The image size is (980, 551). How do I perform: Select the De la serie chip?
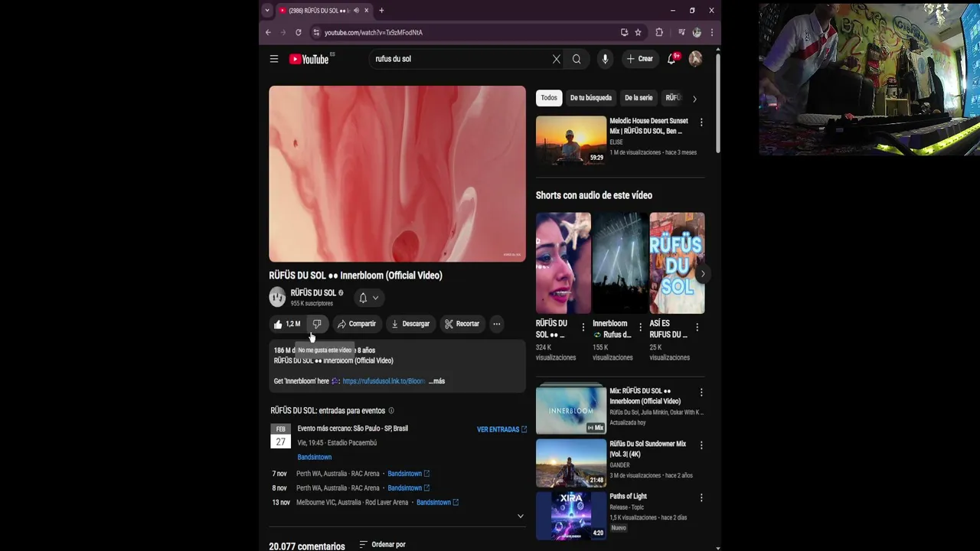click(639, 98)
